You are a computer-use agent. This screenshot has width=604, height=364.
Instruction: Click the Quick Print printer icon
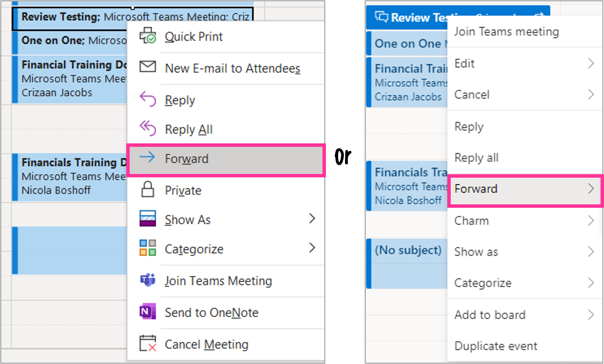click(148, 36)
